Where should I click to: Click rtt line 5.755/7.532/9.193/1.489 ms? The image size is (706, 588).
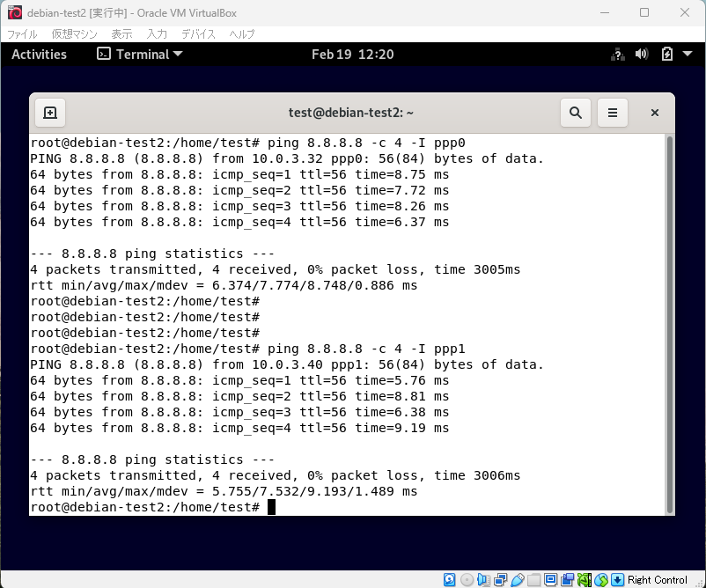(224, 491)
